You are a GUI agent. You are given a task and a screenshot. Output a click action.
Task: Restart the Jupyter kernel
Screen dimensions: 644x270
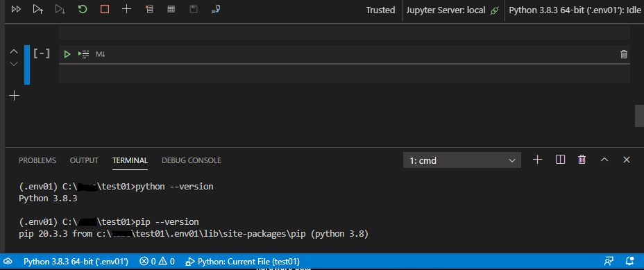[83, 9]
